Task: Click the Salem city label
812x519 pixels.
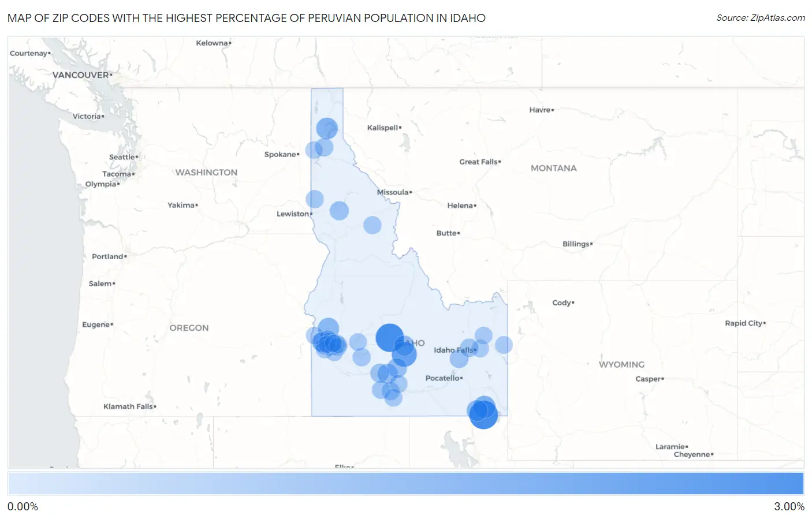Action: pyautogui.click(x=100, y=283)
